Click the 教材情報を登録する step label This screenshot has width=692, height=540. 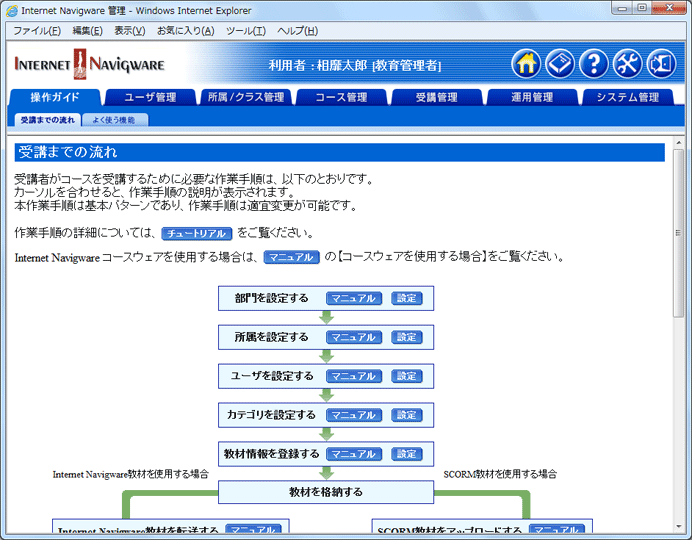[x=271, y=454]
